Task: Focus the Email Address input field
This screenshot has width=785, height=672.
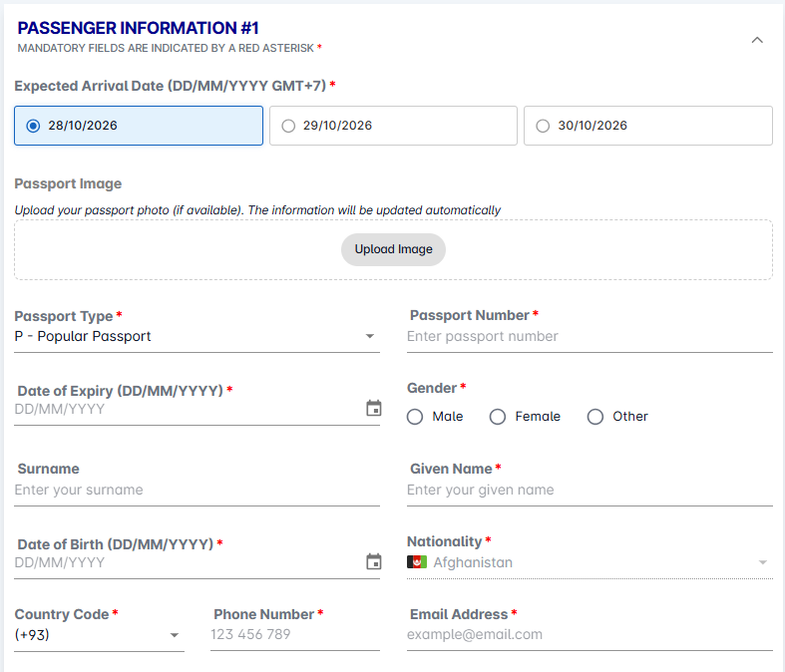Action: click(589, 634)
